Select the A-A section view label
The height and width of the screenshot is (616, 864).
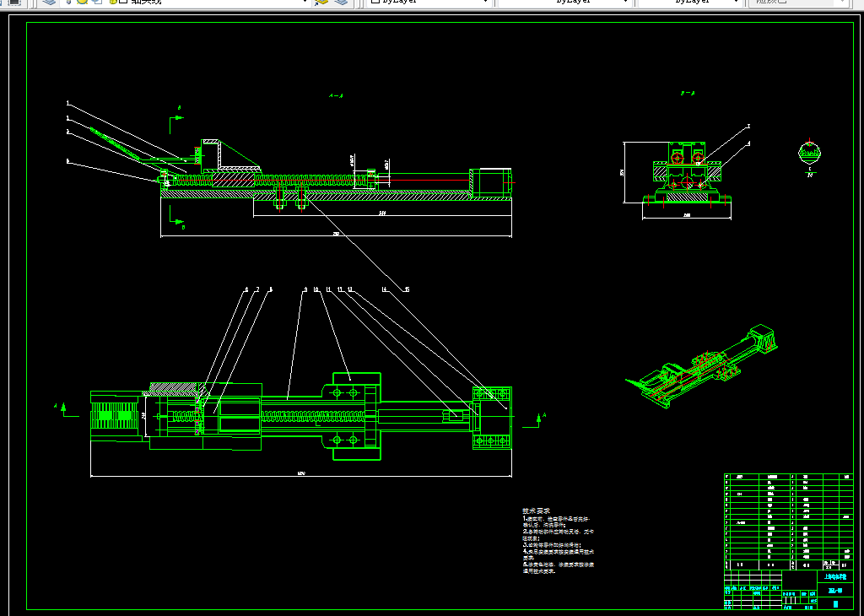point(336,96)
